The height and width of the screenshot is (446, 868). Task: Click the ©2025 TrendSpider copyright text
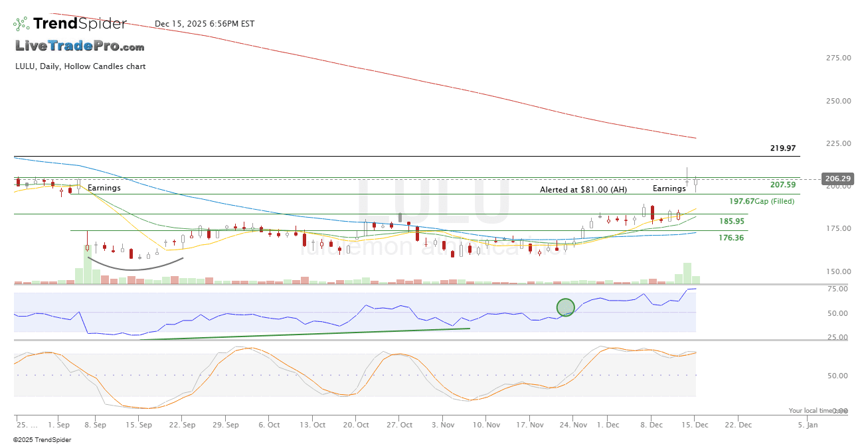42,439
